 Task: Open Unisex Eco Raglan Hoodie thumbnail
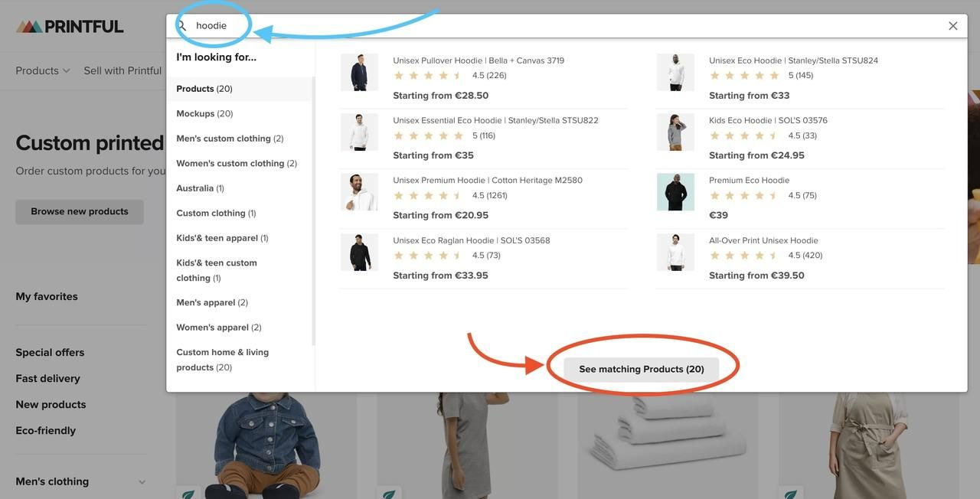[359, 253]
